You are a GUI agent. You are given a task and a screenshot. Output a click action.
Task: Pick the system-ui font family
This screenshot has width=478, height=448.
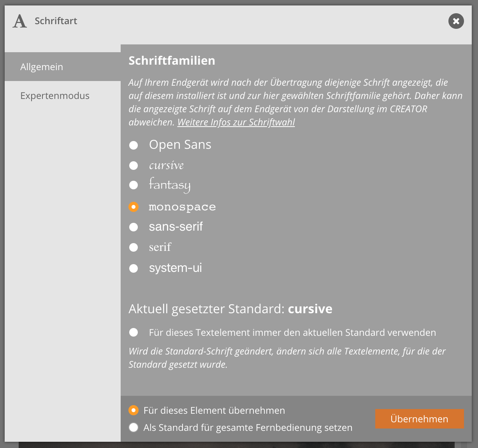(134, 268)
